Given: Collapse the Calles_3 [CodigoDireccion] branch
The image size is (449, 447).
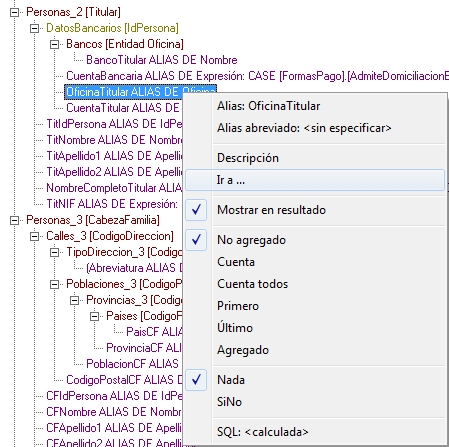Looking at the screenshot, I should point(34,237).
